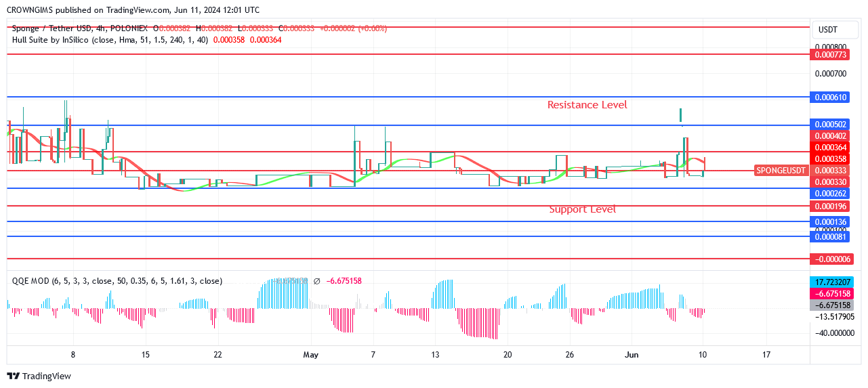Click the 0.000358 red price axis label

pos(831,159)
